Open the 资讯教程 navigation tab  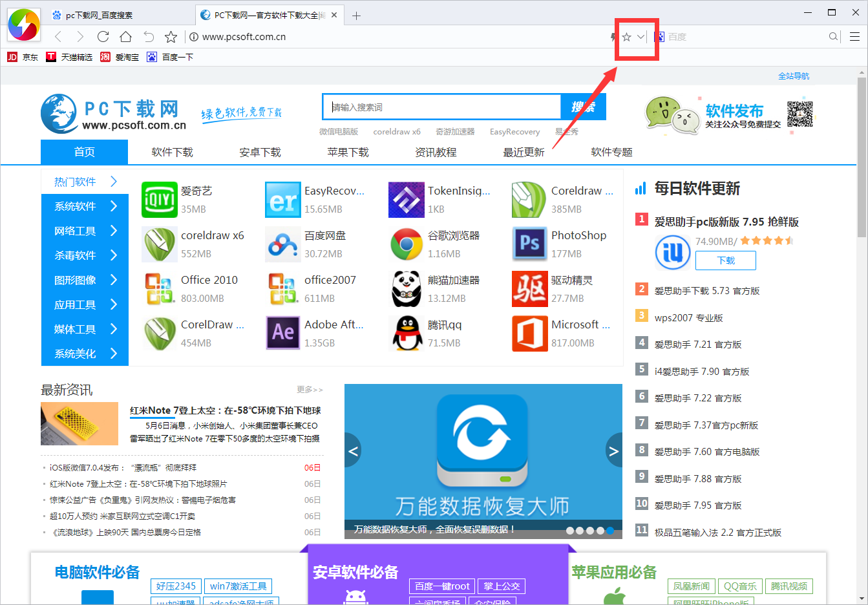click(x=436, y=152)
